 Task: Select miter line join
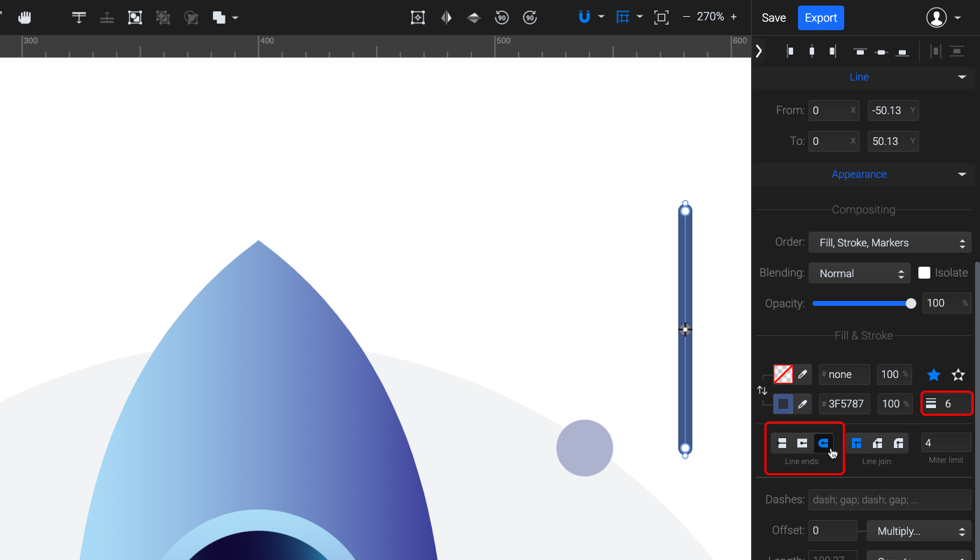(856, 443)
